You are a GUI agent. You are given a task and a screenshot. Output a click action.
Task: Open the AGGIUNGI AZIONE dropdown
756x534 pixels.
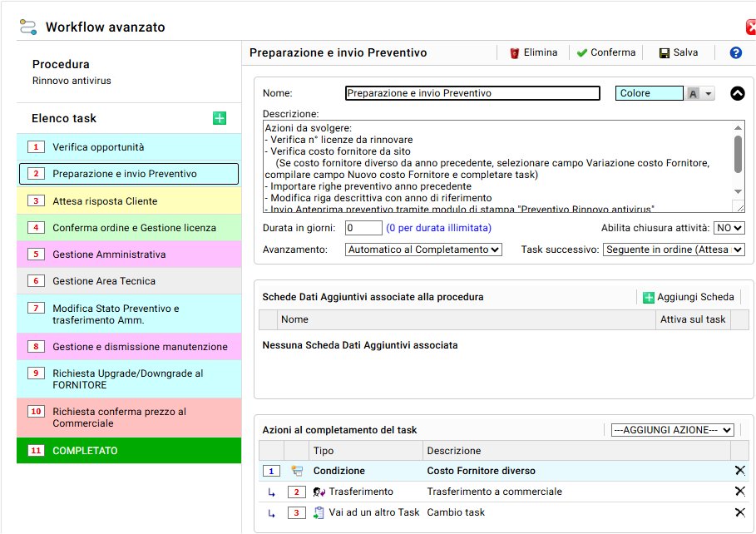click(x=673, y=430)
